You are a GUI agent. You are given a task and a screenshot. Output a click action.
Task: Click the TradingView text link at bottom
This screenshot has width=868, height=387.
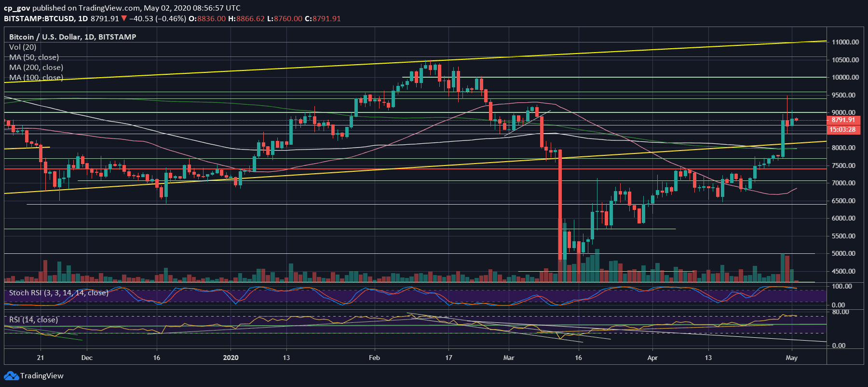41,376
